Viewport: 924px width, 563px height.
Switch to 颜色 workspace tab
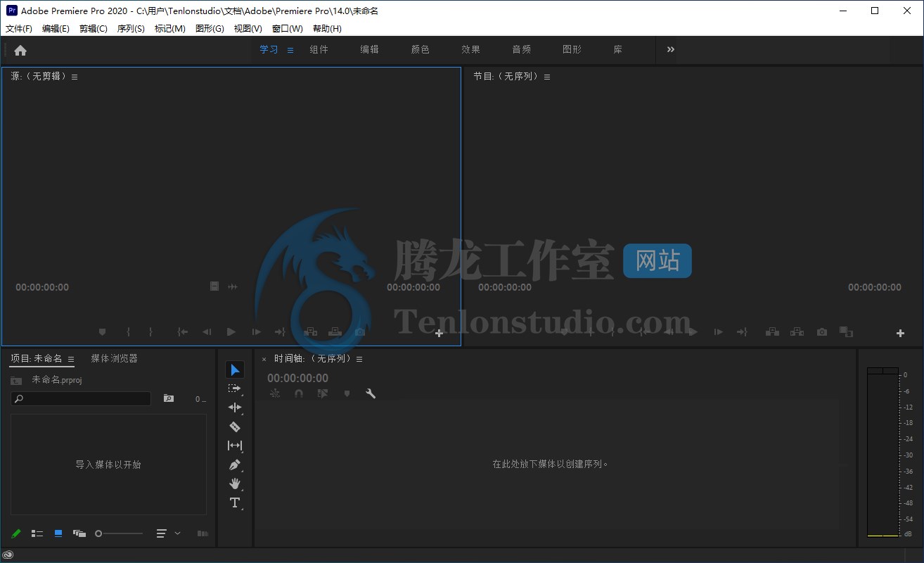click(421, 49)
